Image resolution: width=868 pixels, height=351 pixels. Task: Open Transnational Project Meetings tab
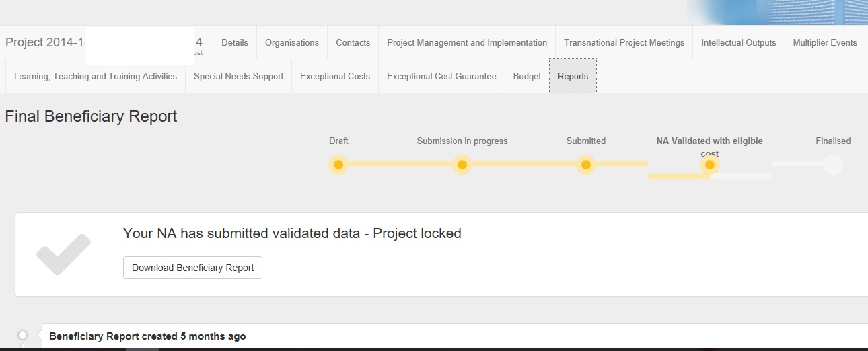[x=624, y=42]
